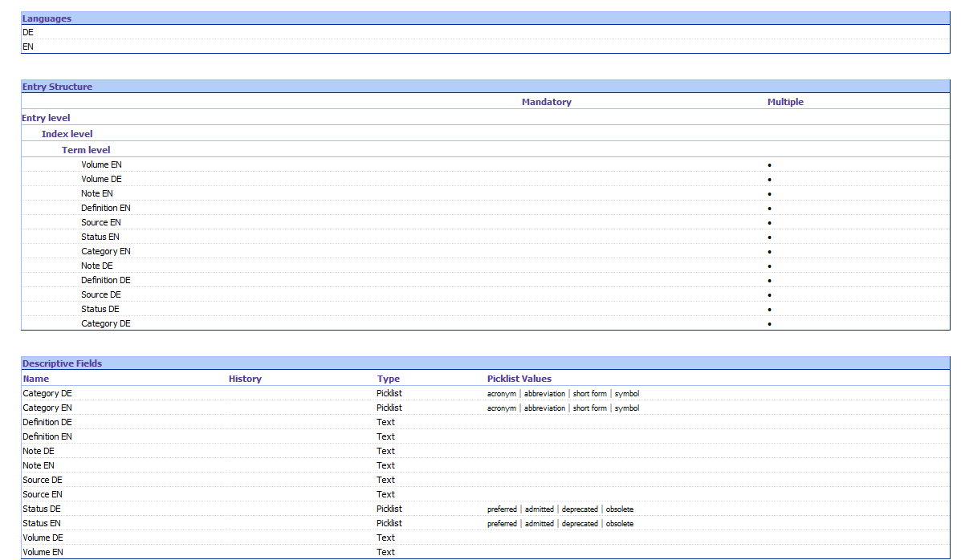961x560 pixels.
Task: Select Entry level in the structure tree
Action: [46, 118]
